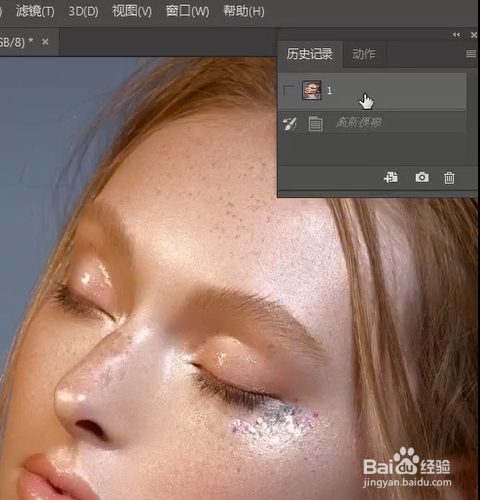Toggle history brush source on 高斯模糊 state
Viewport: 480px width, 500px height.
289,124
